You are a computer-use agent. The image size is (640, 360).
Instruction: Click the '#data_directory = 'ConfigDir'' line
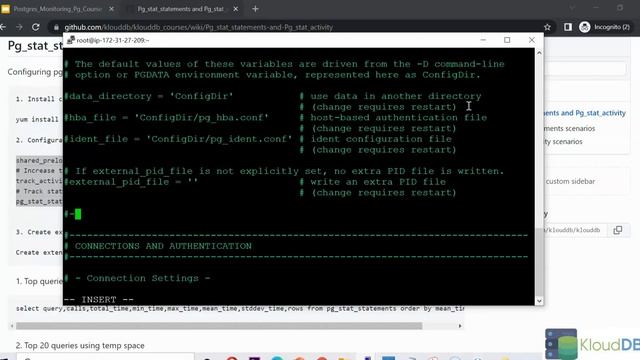tap(149, 96)
